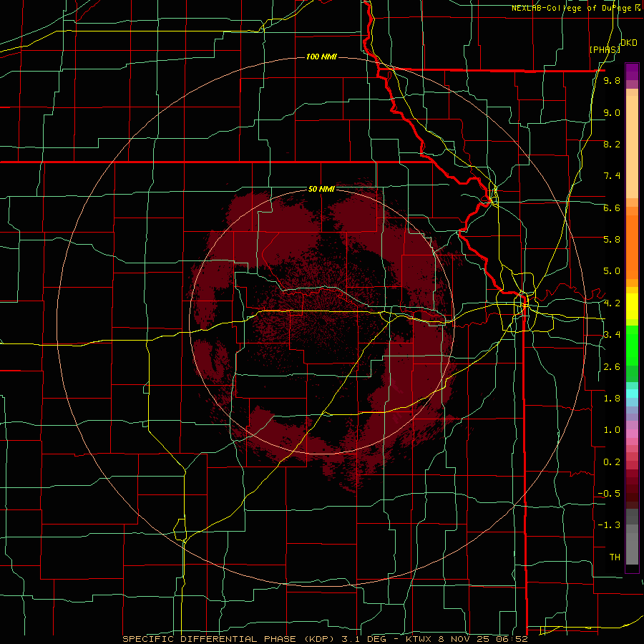Click the 5.0 value on the scale
This screenshot has width=644, height=644.
pyautogui.click(x=612, y=270)
